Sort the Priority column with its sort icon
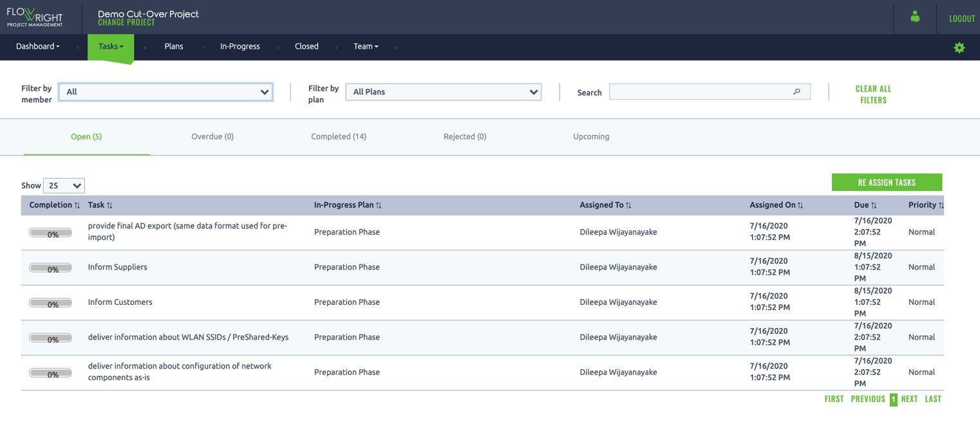Screen dimensions: 980x438 (941, 205)
